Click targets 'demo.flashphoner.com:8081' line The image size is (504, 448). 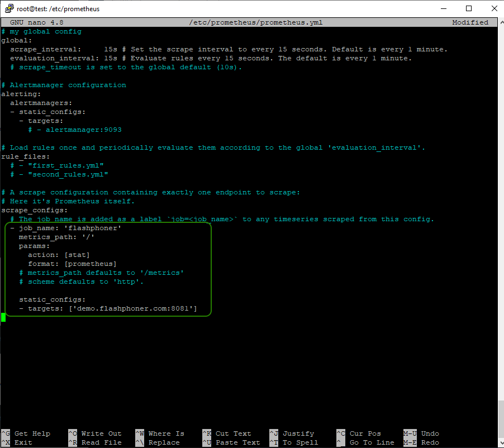click(x=108, y=308)
